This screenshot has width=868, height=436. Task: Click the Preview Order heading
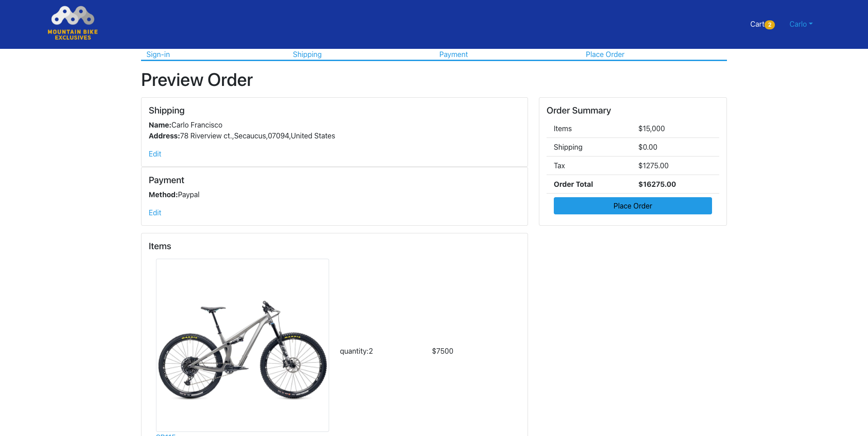(x=197, y=80)
